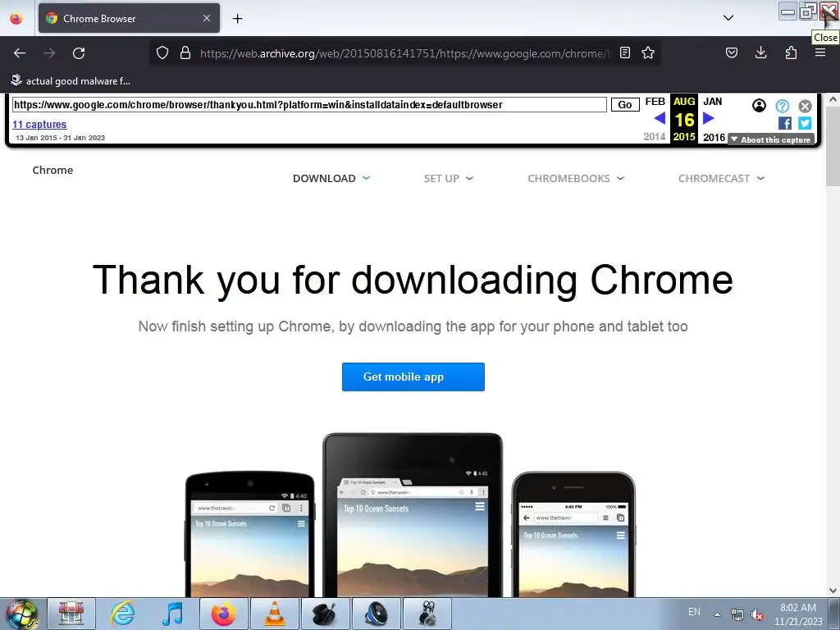Open a new tab with plus button
The height and width of the screenshot is (630, 840).
237,19
